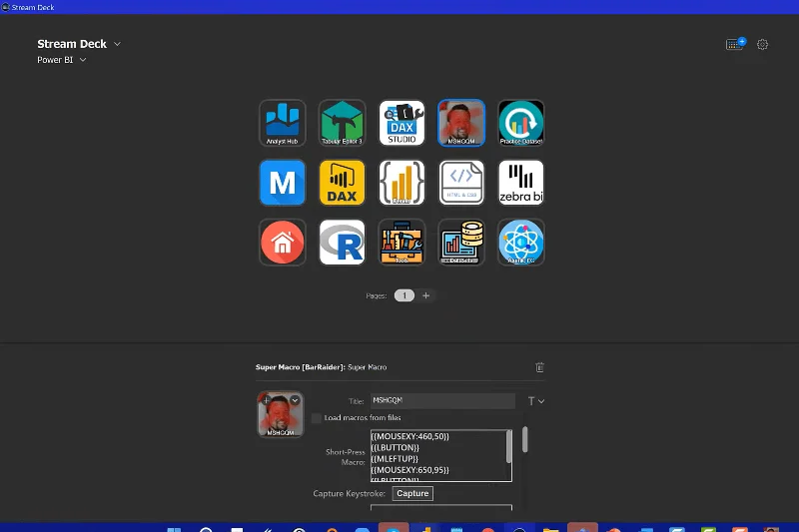Click the {{MLEFTUP}} macro line
799x532 pixels.
click(x=395, y=459)
